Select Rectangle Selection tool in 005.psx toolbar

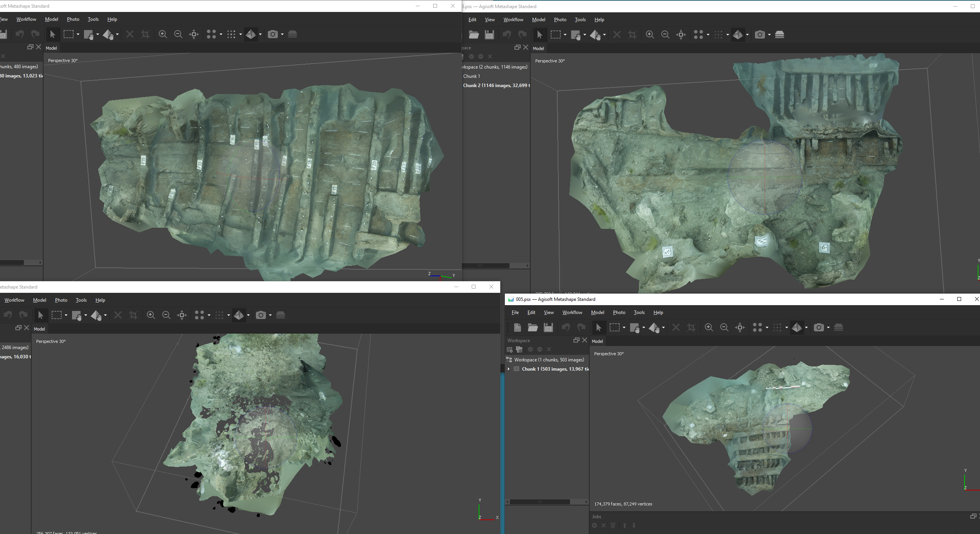pyautogui.click(x=614, y=327)
